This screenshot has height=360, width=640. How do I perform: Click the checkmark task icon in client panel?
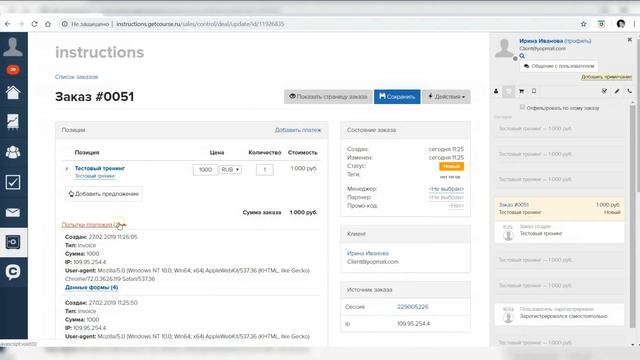click(604, 91)
